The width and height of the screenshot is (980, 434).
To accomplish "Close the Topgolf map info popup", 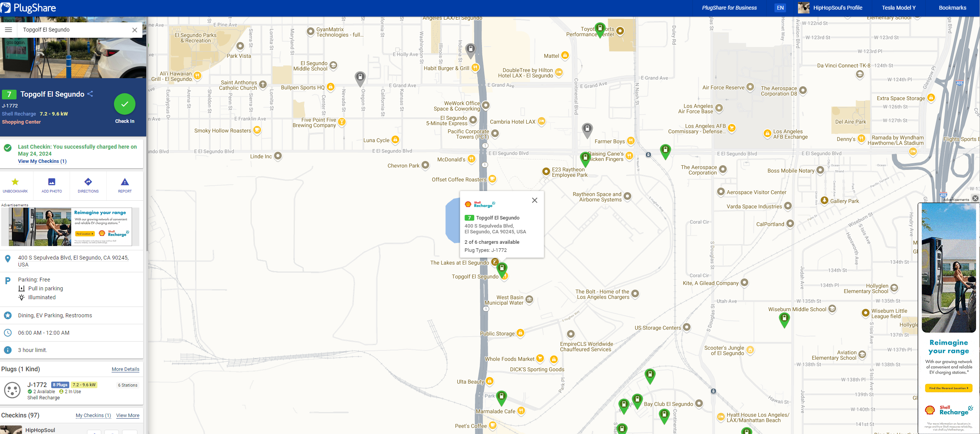I will (x=535, y=200).
